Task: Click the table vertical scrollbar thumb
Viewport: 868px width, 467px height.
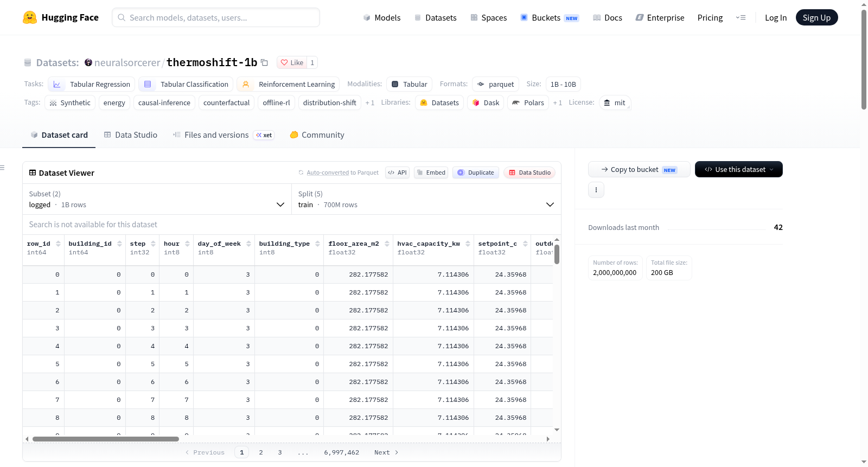Action: point(557,254)
